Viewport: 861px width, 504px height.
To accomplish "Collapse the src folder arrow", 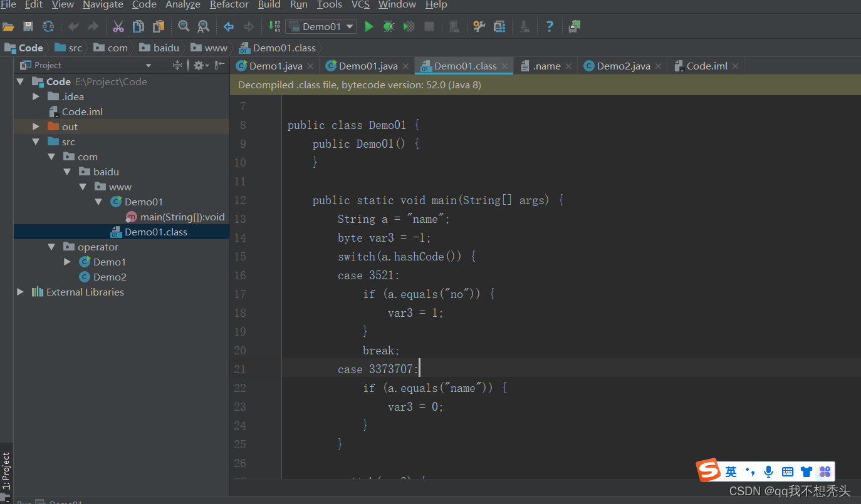I will tap(36, 141).
